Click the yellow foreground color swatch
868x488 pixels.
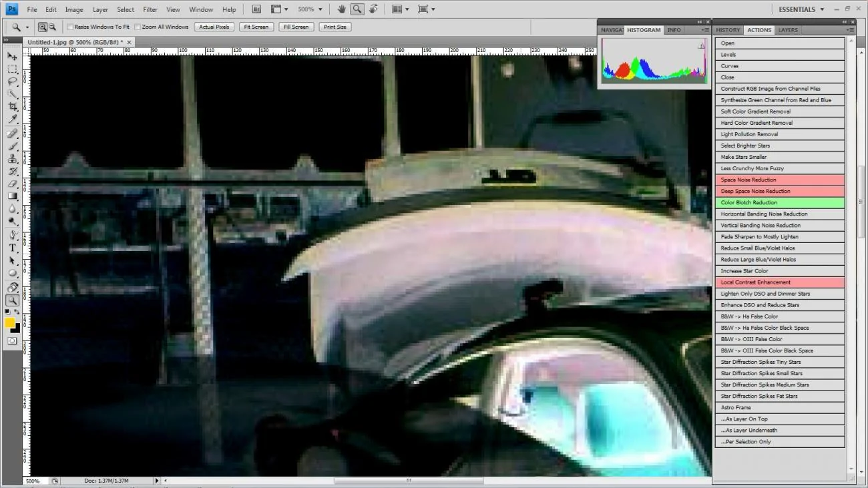(9, 322)
